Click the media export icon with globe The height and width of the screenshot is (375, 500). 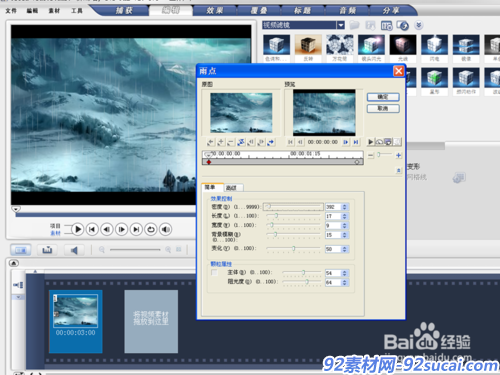pyautogui.click(x=402, y=25)
